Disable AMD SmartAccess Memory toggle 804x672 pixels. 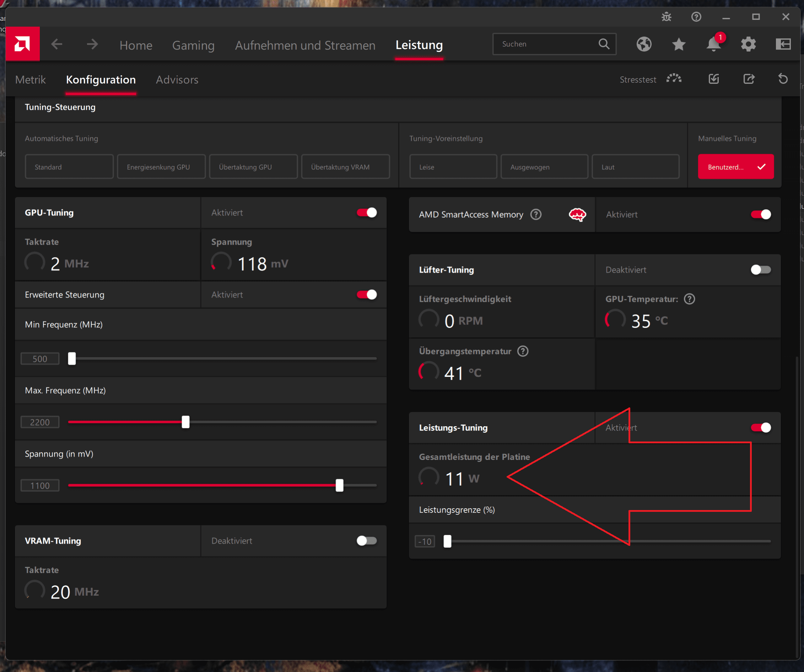761,215
